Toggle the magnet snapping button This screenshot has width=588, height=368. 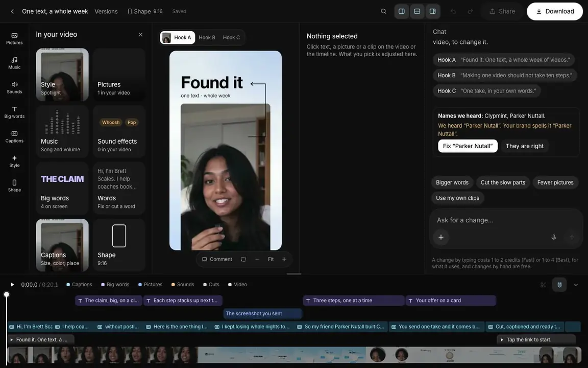[559, 285]
